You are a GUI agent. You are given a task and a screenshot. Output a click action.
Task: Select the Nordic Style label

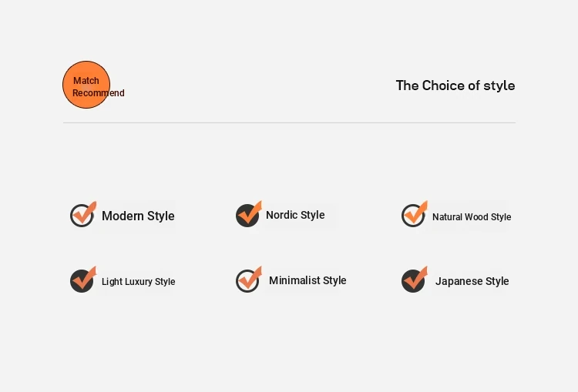(x=295, y=215)
